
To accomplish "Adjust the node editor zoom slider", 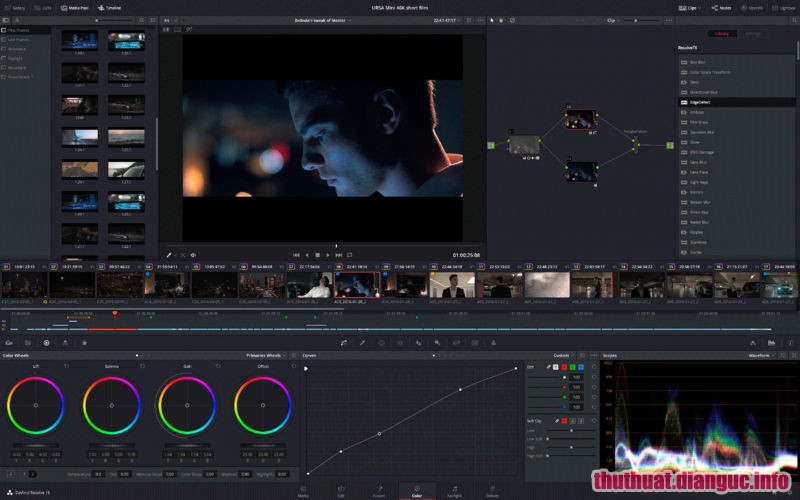I will (640, 20).
